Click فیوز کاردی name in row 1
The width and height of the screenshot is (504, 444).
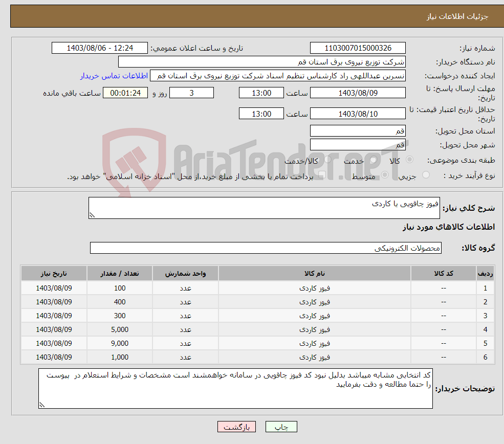[315, 288]
